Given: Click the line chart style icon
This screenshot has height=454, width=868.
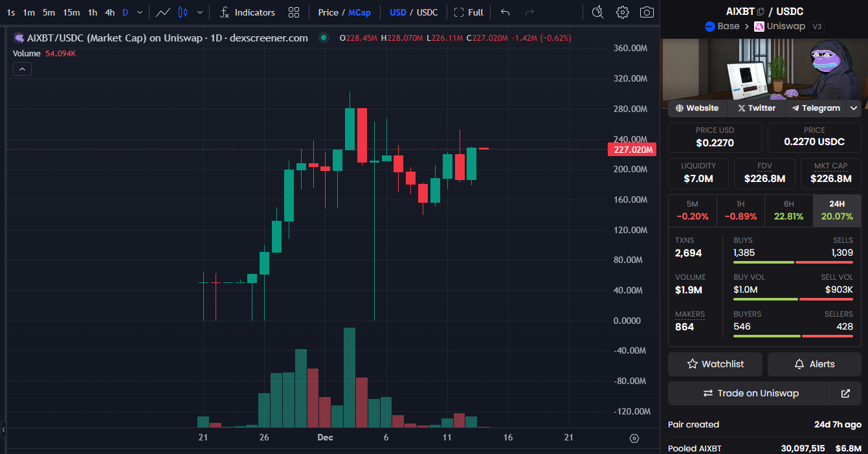Looking at the screenshot, I should (163, 12).
